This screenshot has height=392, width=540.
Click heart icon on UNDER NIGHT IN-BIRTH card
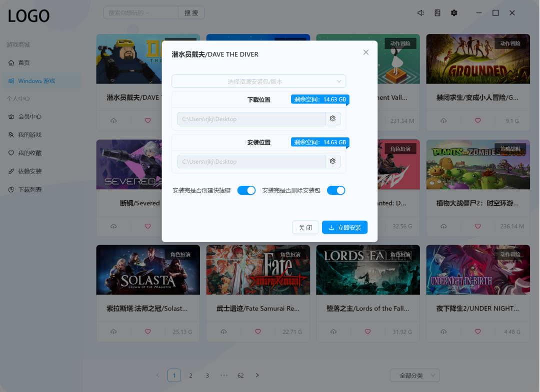click(477, 332)
